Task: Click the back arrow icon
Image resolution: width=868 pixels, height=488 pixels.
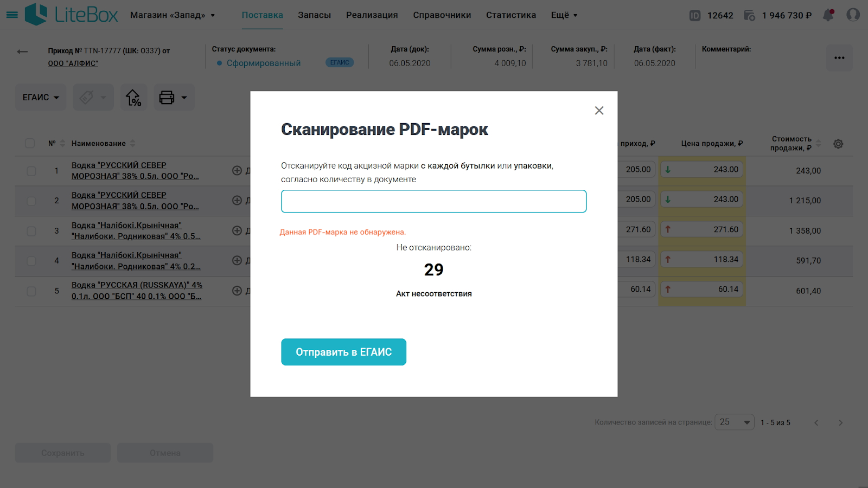Action: click(22, 52)
